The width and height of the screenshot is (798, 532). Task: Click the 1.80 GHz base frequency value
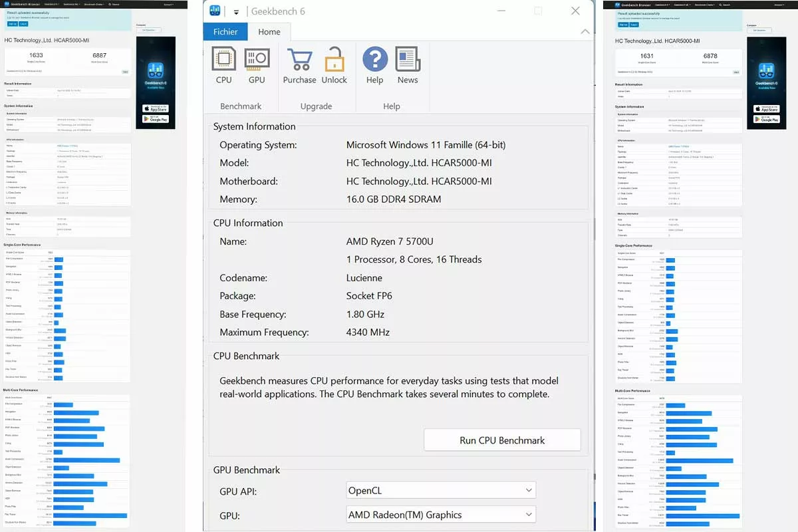point(365,314)
